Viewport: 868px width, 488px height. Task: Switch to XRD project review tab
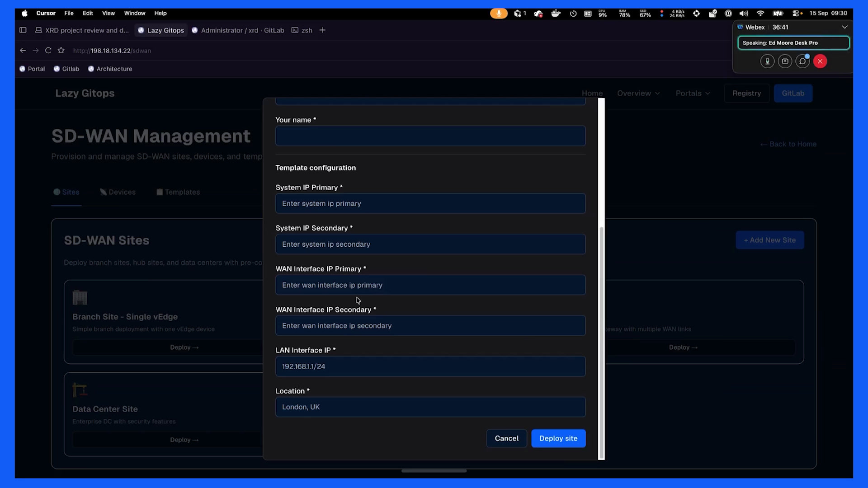coord(82,30)
